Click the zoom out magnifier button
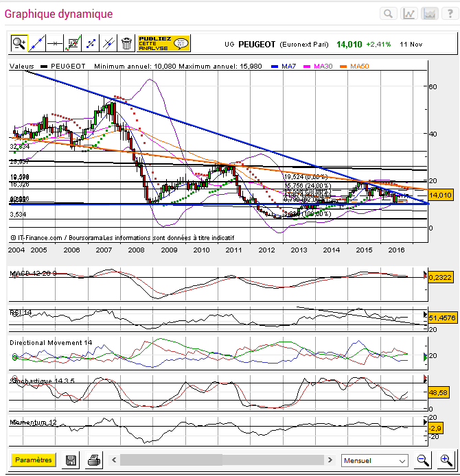The width and height of the screenshot is (460, 476). coord(423,460)
